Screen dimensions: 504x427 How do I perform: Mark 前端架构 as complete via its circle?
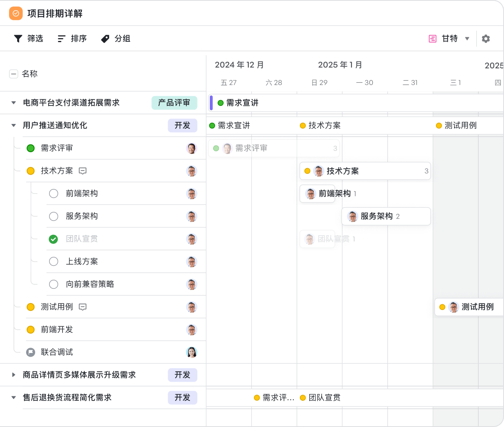(53, 193)
